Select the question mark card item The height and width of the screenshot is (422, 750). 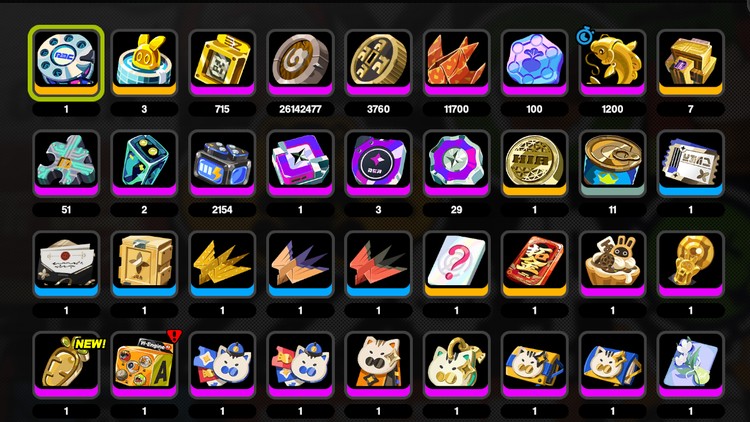pos(456,264)
